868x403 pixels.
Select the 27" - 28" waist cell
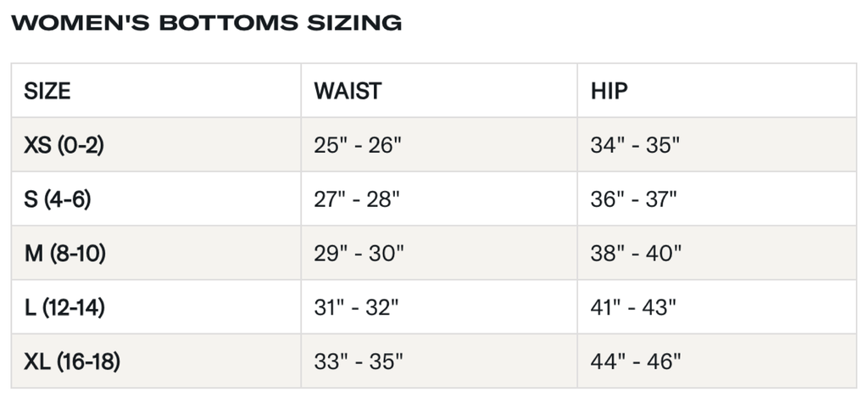(x=358, y=200)
